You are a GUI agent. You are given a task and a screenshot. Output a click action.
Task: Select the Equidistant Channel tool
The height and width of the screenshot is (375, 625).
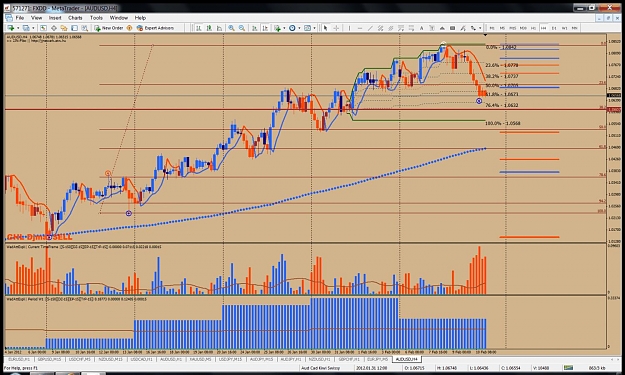(x=380, y=28)
